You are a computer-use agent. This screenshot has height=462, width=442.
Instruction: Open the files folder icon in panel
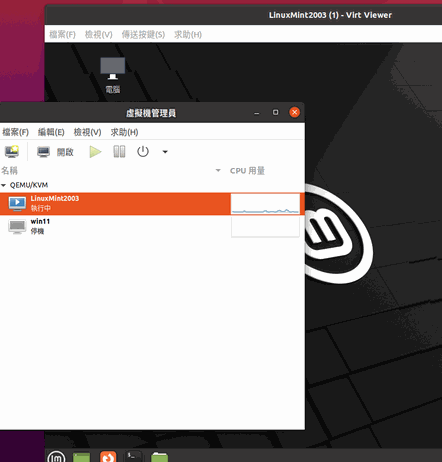159,457
